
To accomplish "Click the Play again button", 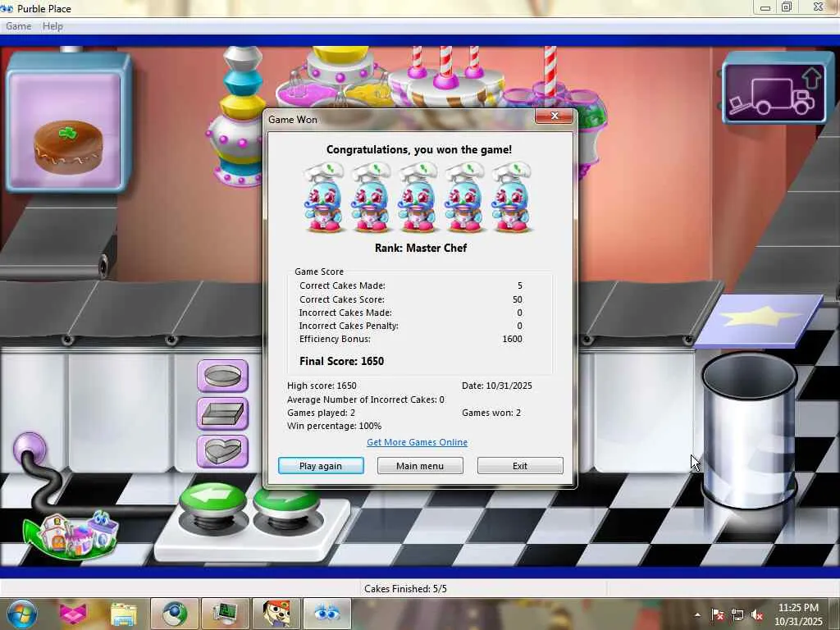I will point(321,466).
